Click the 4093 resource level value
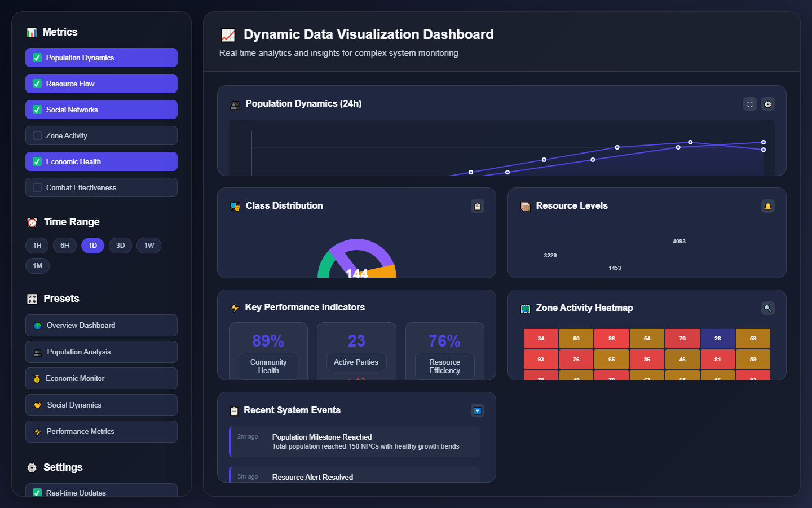 679,242
